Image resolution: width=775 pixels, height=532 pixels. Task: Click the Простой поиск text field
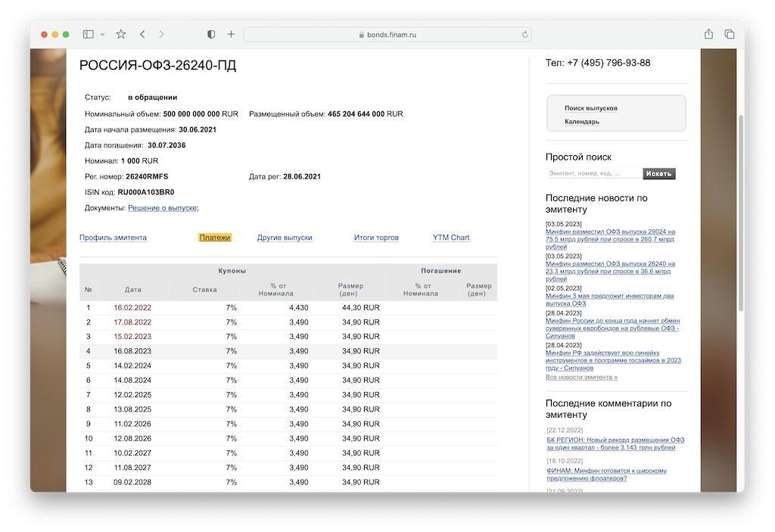pyautogui.click(x=593, y=173)
